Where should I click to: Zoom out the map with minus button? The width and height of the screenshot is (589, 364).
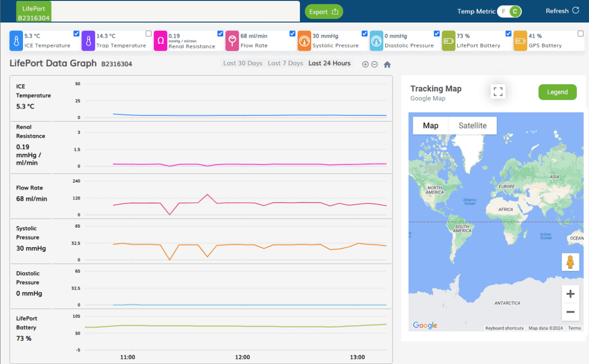(570, 312)
